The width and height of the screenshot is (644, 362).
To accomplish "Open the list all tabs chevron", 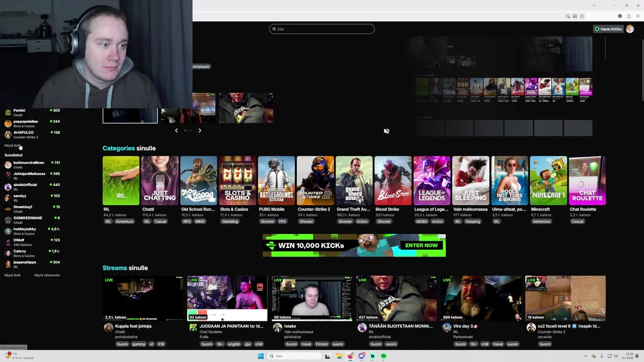I will tap(594, 5).
